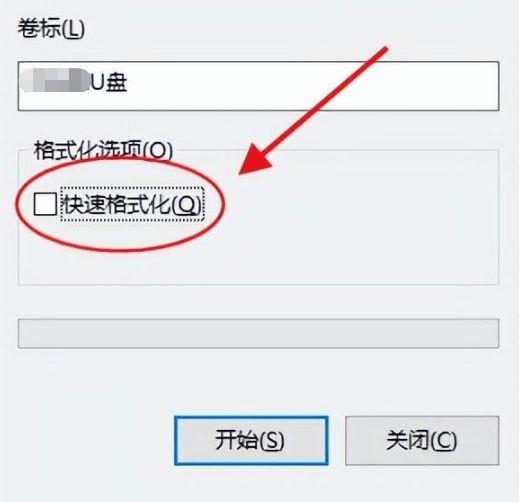
Task: Click the (C) shortcut hint on 关闭 button
Action: (443, 440)
